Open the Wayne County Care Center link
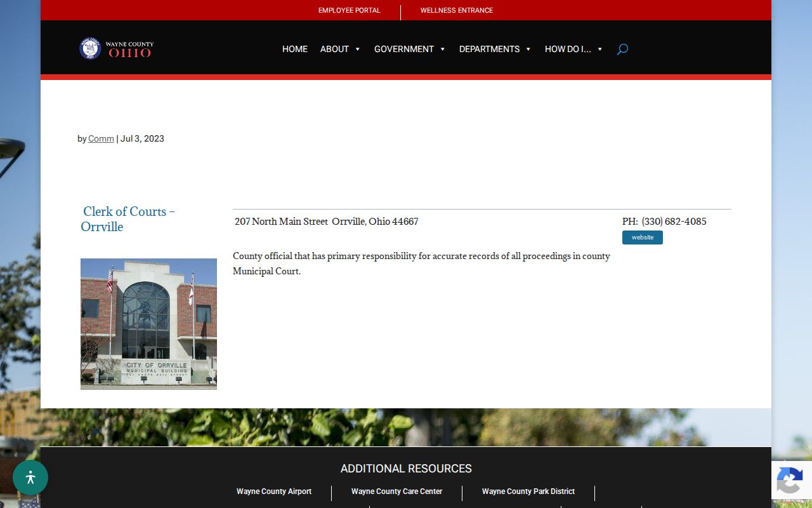Image resolution: width=812 pixels, height=508 pixels. point(397,491)
